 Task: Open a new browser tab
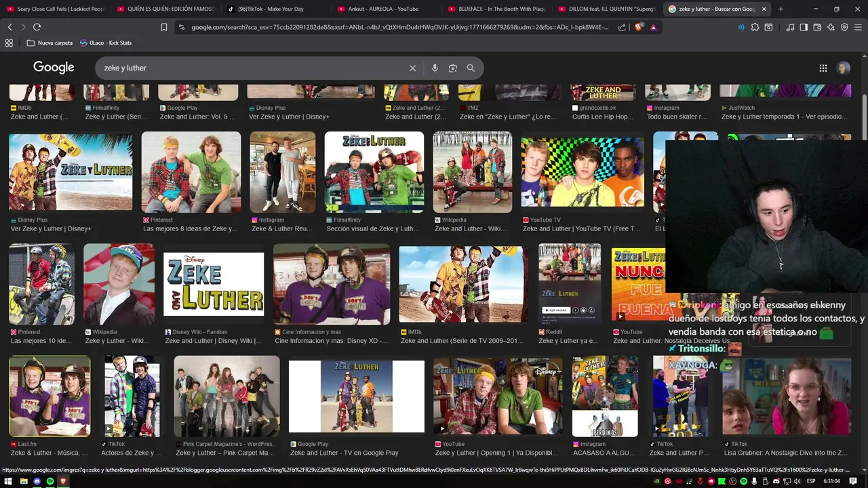coord(781,9)
